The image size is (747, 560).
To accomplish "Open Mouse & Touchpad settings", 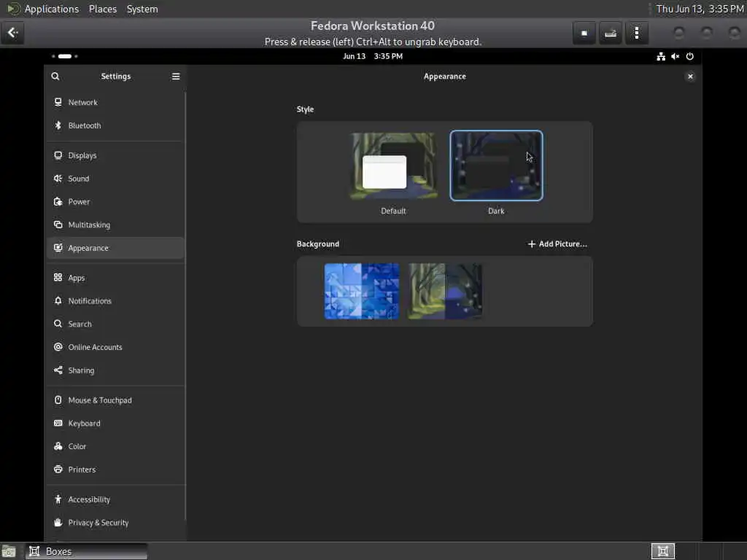I will pos(115,400).
